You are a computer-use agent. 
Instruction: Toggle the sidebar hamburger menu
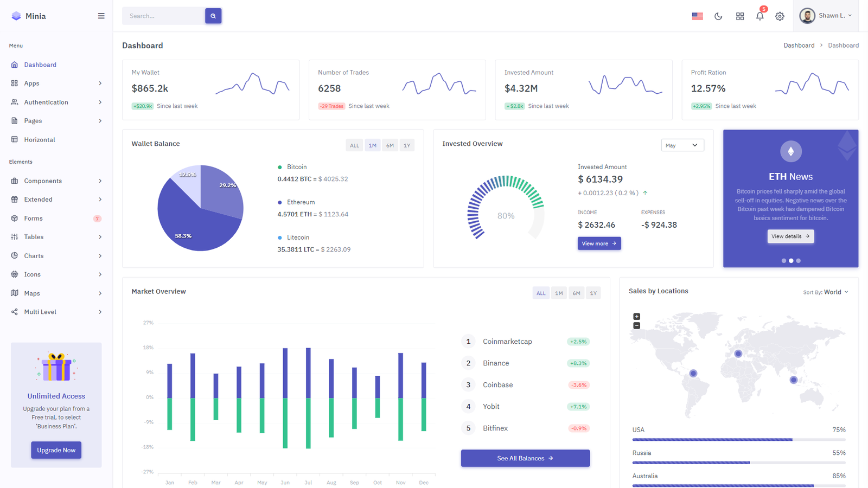(x=101, y=16)
